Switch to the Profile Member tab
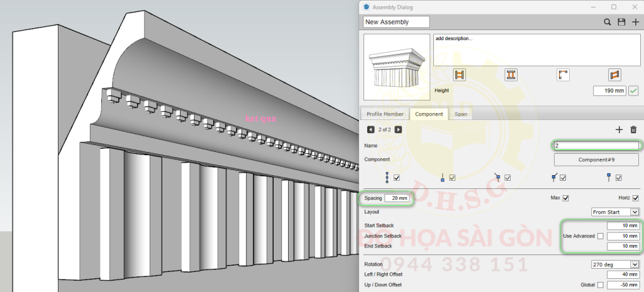Viewport: 644px width, 292px height. [384, 114]
